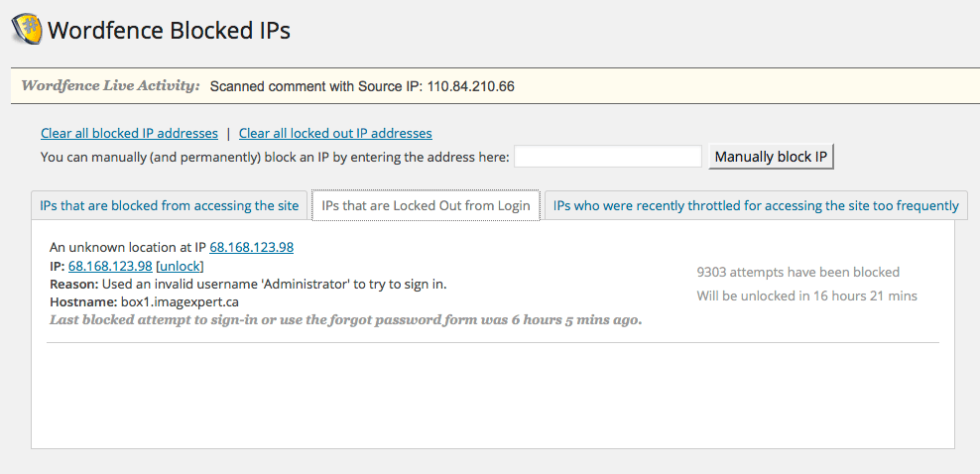Unlock the locked out IP 68.168.123.98
Screen dimensions: 980x474
[180, 266]
